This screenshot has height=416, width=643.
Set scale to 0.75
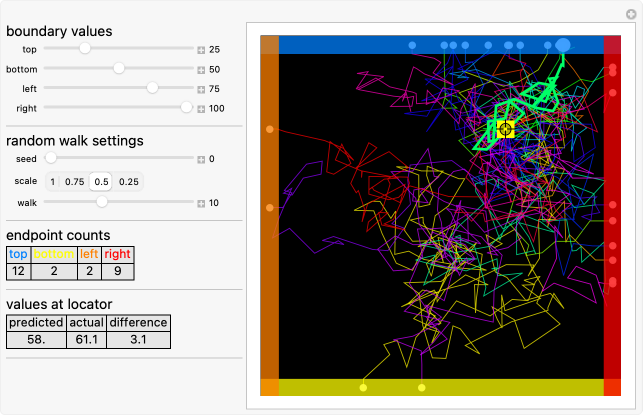[75, 182]
